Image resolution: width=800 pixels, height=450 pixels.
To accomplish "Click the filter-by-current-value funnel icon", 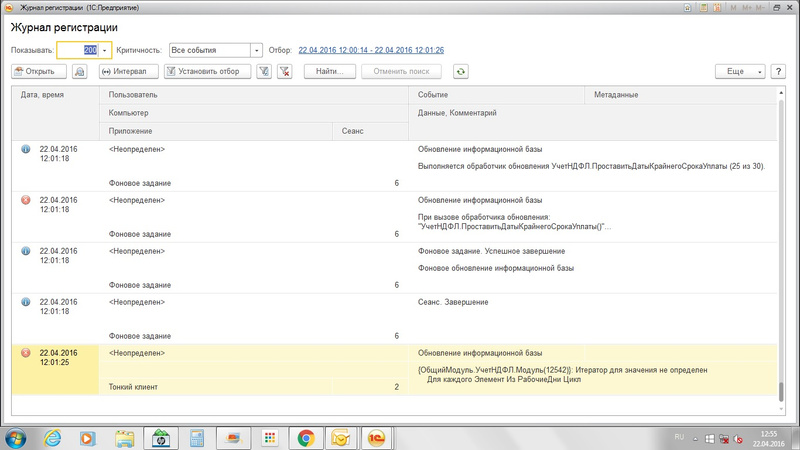I will [x=264, y=72].
